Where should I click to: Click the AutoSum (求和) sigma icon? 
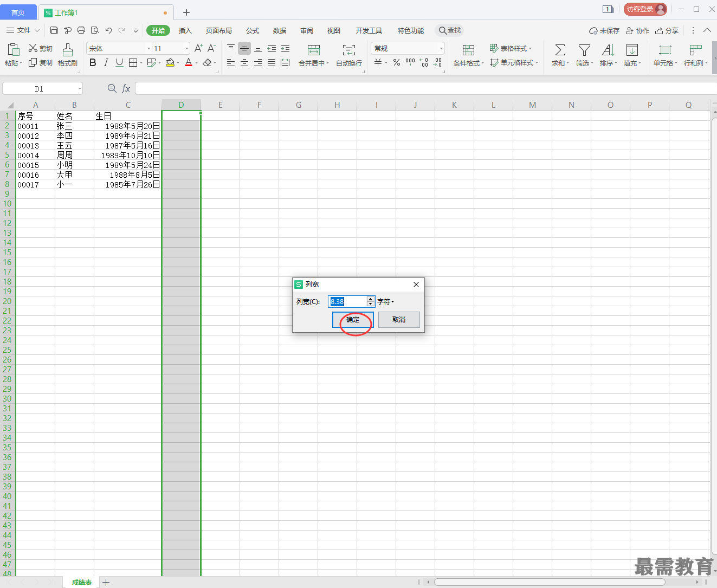click(x=560, y=50)
